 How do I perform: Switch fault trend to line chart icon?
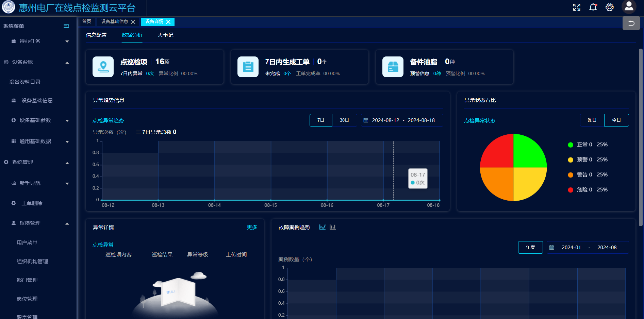pos(323,227)
